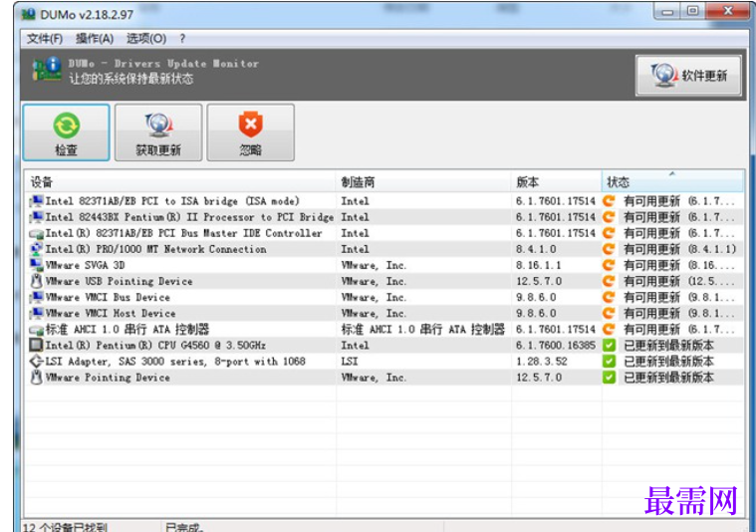Click 已完成 status bar text

click(x=184, y=527)
